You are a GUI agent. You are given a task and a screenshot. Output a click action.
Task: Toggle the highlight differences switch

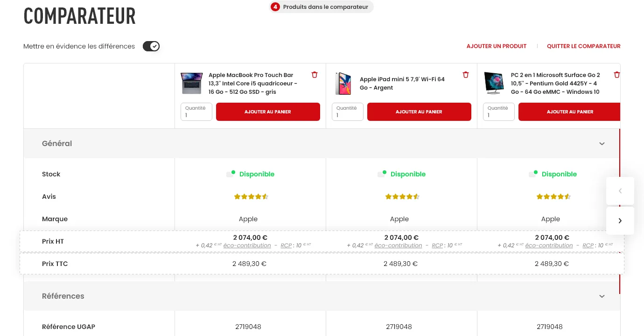tap(151, 46)
